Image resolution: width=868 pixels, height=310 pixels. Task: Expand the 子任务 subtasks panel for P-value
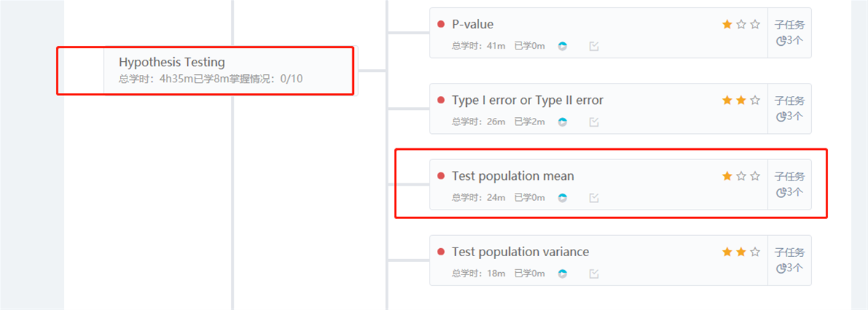click(x=789, y=33)
